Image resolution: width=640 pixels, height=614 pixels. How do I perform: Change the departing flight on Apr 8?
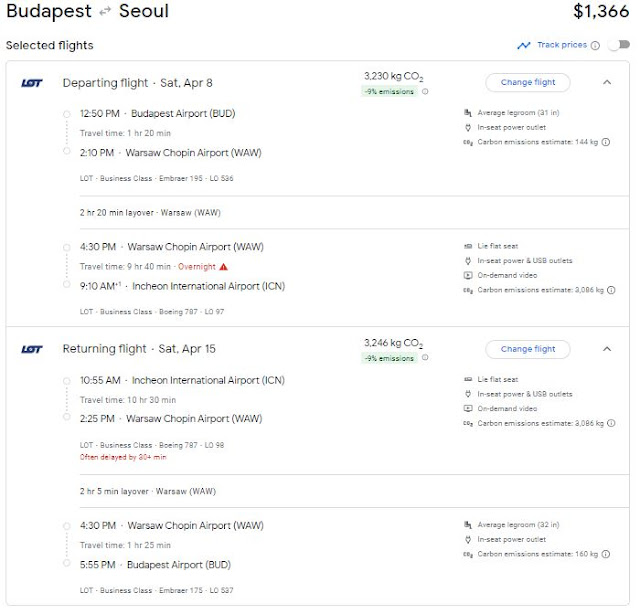click(527, 82)
